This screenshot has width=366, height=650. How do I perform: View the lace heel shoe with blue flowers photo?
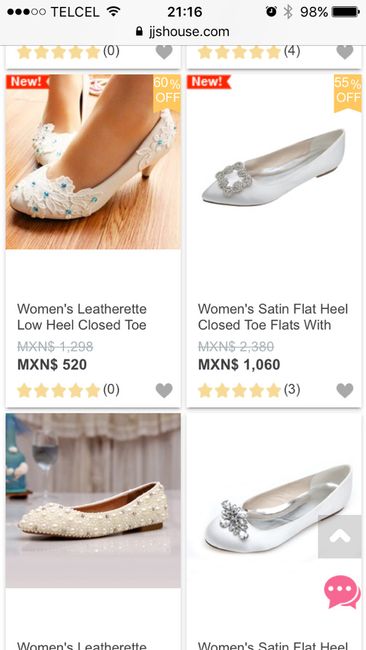pos(93,162)
